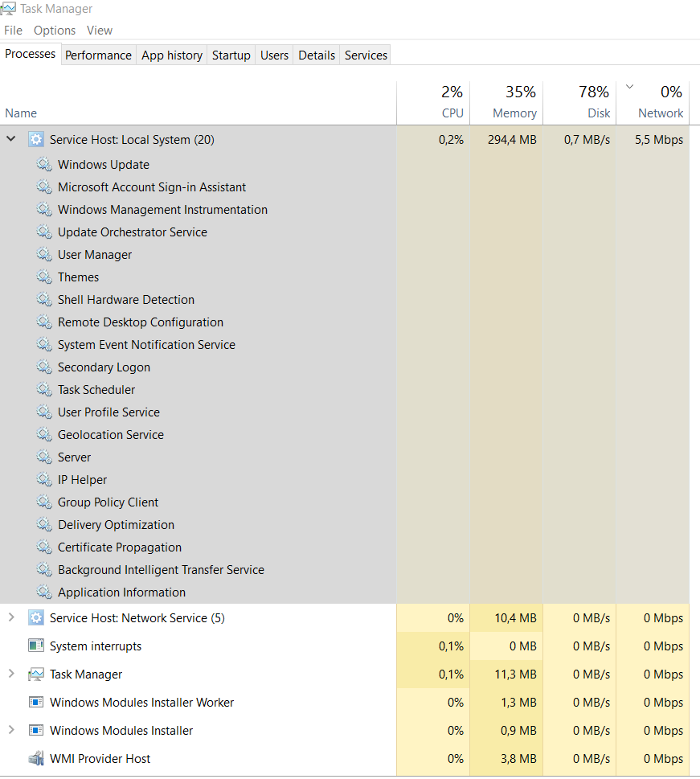Collapse the Service Host: Local System group
Screen dimensions: 700x779
(11, 139)
